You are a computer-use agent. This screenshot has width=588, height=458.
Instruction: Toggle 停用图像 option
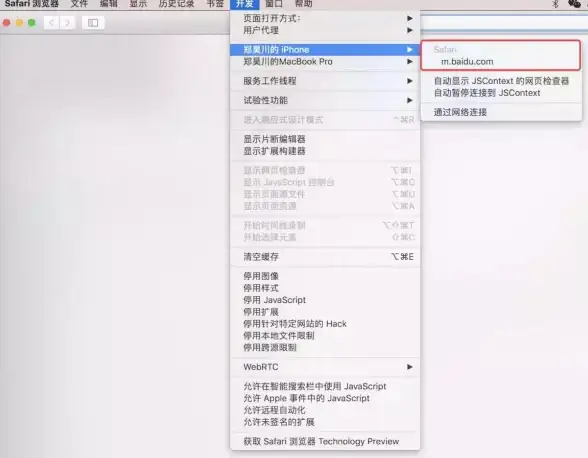pyautogui.click(x=325, y=276)
